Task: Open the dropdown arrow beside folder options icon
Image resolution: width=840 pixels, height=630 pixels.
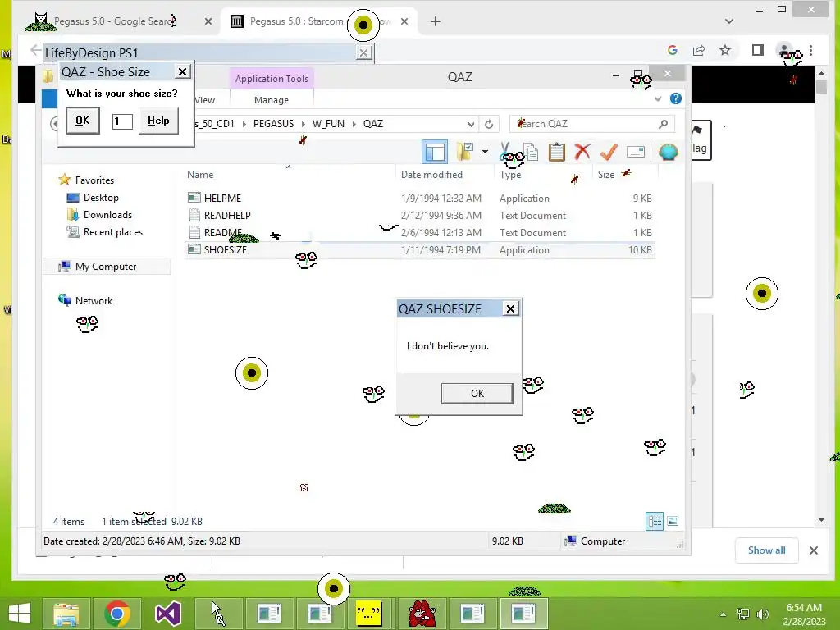Action: click(x=485, y=152)
